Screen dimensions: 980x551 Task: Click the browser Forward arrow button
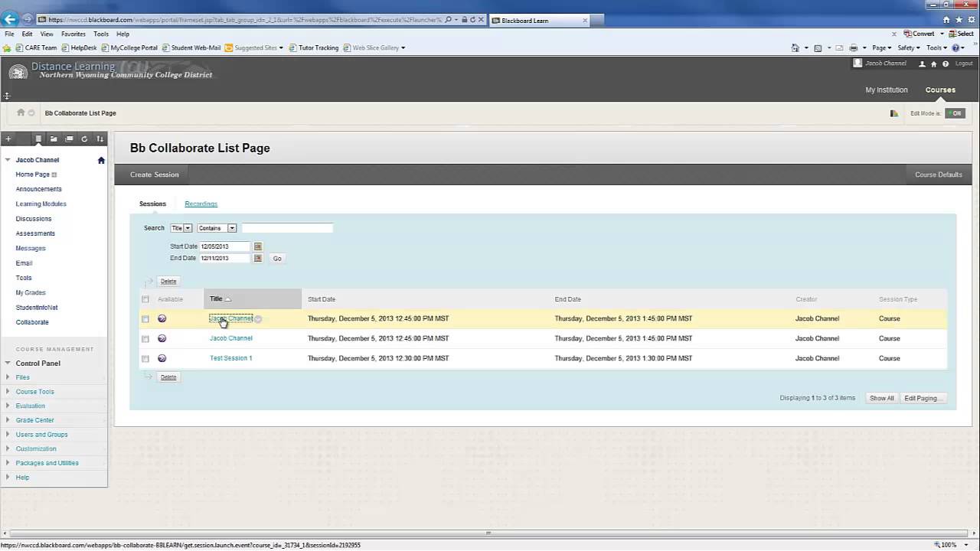(x=28, y=20)
